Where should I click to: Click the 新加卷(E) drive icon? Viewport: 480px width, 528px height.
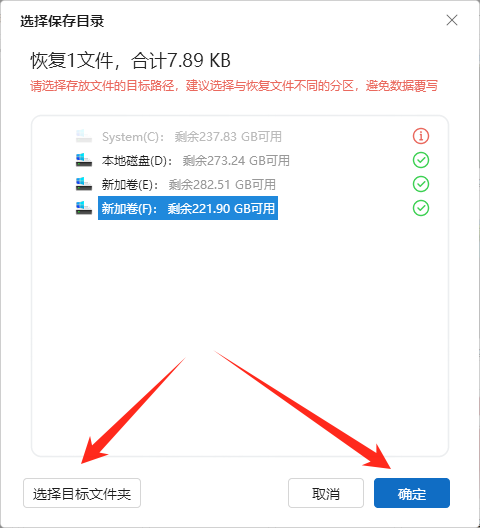pyautogui.click(x=84, y=184)
